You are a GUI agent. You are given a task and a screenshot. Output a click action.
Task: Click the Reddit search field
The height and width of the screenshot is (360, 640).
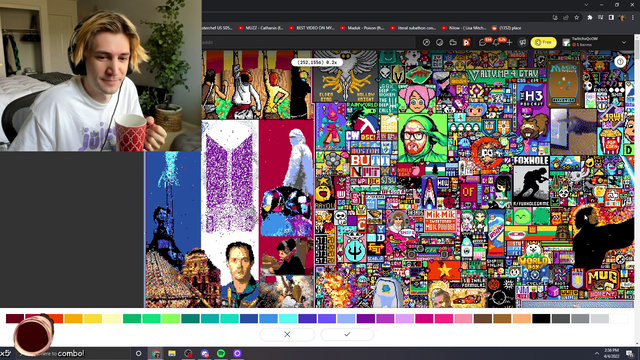click(309, 42)
